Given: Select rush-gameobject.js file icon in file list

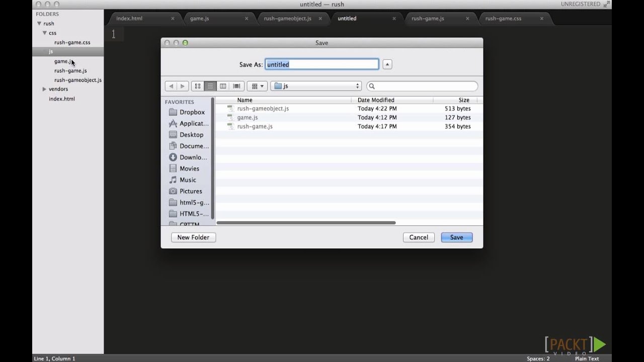Looking at the screenshot, I should point(230,109).
